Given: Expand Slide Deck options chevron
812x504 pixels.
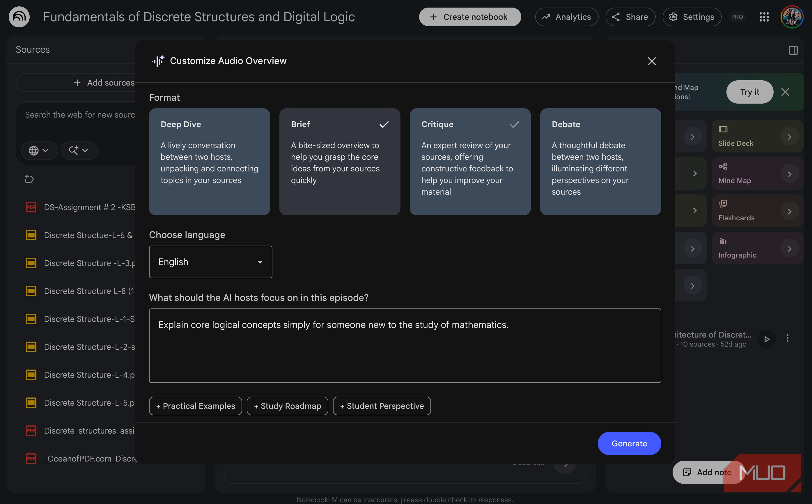Looking at the screenshot, I should [789, 137].
